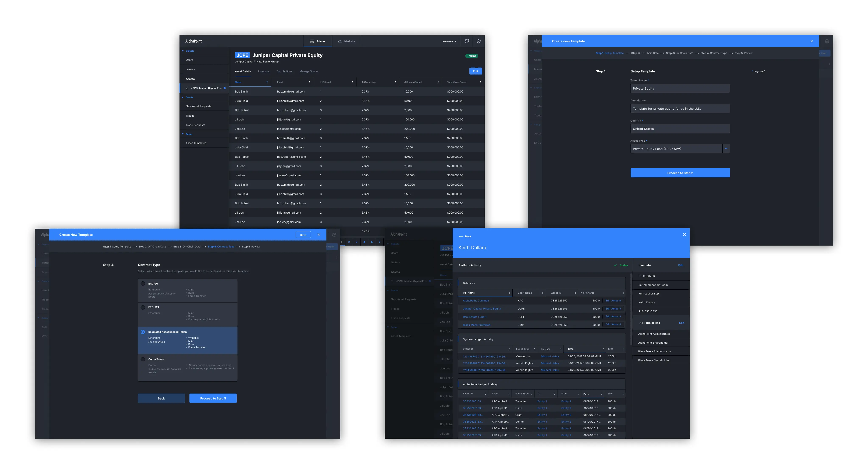Select the ERC-20 contract type radio

143,284
